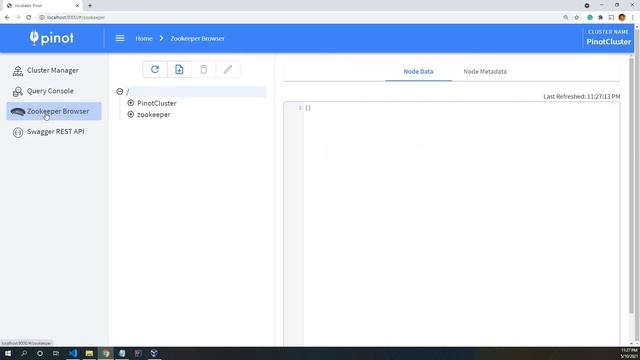The height and width of the screenshot is (360, 640).
Task: Click the Zookeeper Browser breadcrumb
Action: point(197,38)
